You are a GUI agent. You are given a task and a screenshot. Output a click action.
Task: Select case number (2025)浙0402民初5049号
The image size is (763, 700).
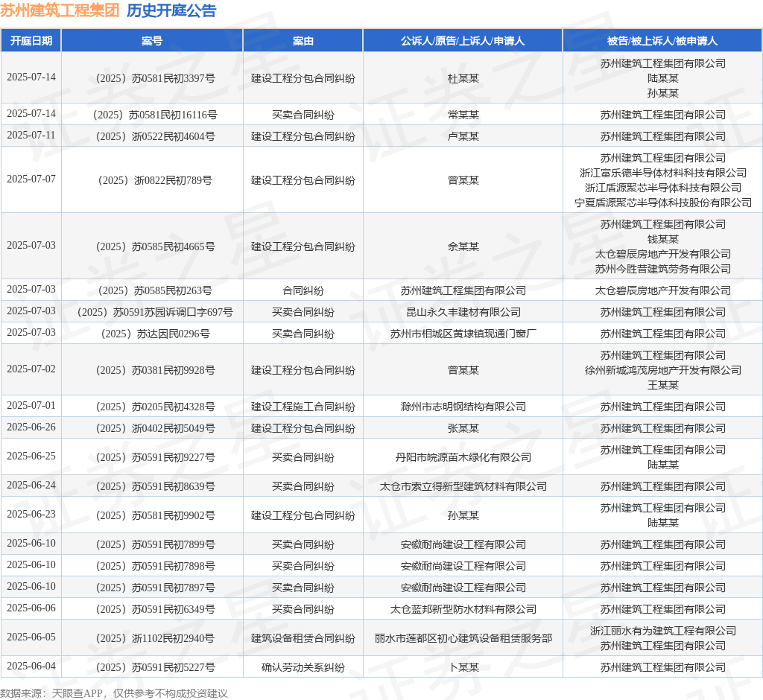155,428
